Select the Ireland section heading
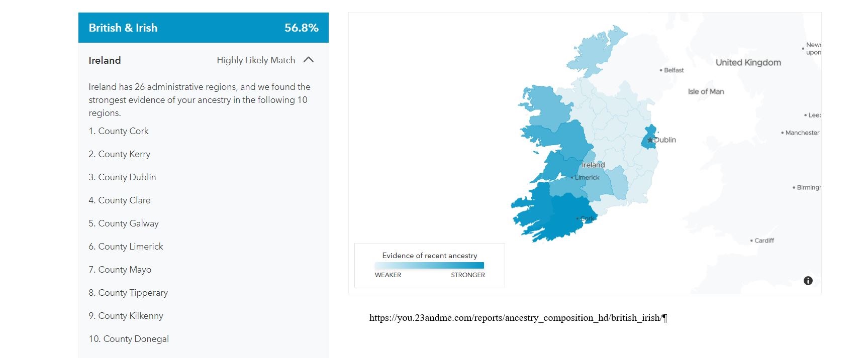Image resolution: width=868 pixels, height=358 pixels. pos(104,60)
